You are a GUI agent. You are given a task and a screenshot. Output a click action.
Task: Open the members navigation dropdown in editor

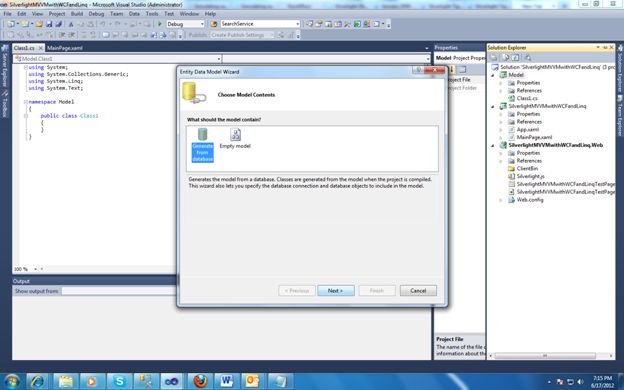[x=326, y=59]
